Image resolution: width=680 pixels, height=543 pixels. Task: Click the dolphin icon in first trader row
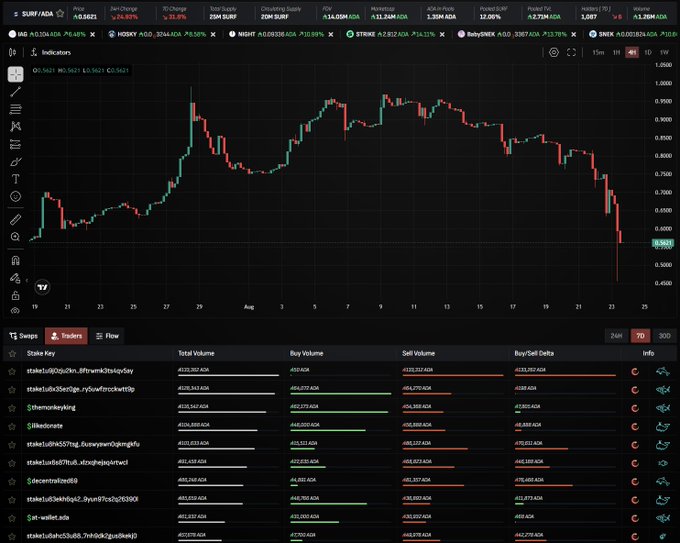[x=663, y=371]
